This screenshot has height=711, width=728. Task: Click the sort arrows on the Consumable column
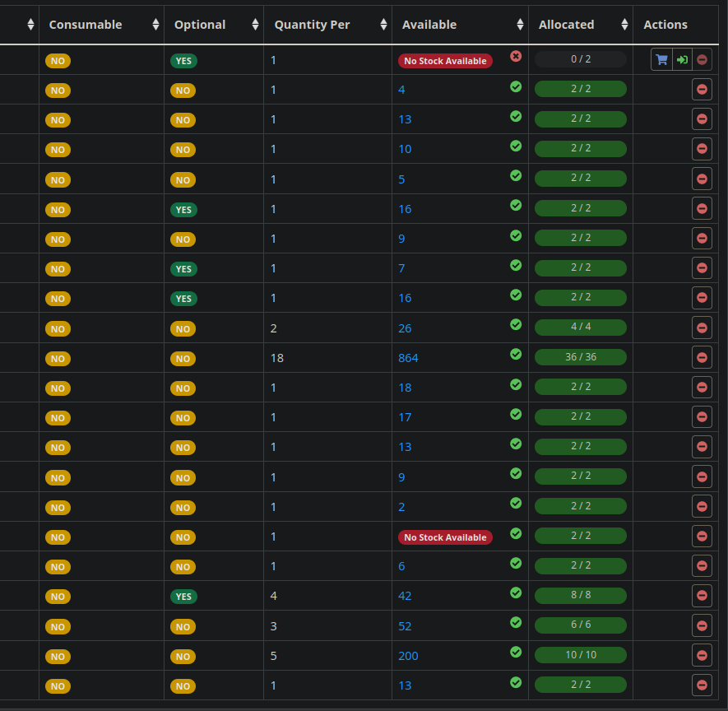(155, 25)
